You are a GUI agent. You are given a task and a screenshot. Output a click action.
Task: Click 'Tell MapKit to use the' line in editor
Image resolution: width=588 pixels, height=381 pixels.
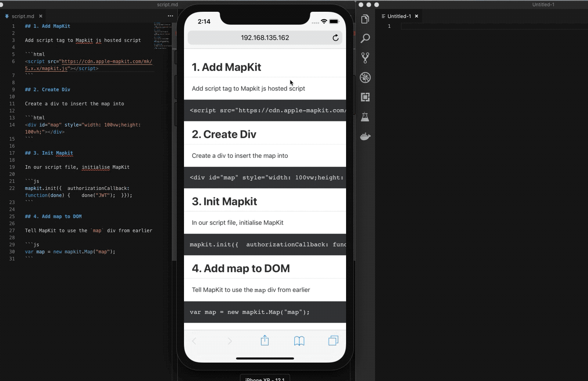tap(88, 231)
